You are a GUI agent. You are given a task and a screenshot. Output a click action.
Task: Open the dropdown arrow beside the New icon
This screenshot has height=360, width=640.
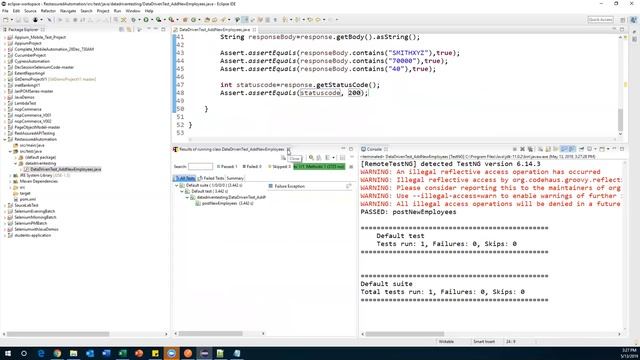12,20
